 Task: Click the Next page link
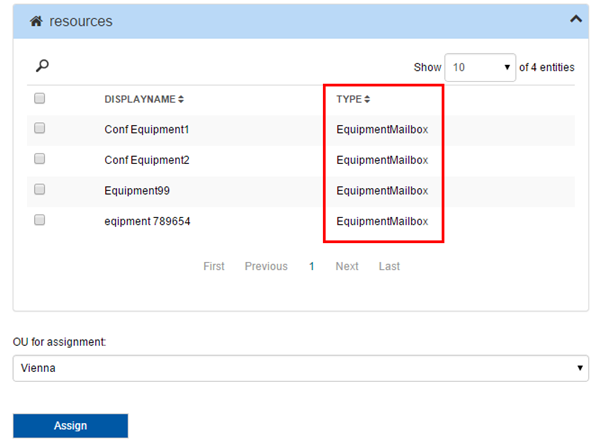click(347, 266)
